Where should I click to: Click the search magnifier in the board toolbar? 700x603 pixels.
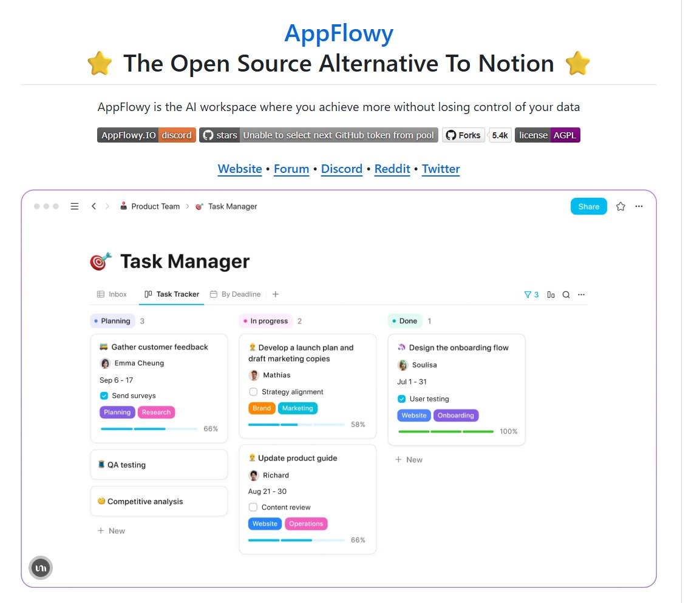[566, 294]
